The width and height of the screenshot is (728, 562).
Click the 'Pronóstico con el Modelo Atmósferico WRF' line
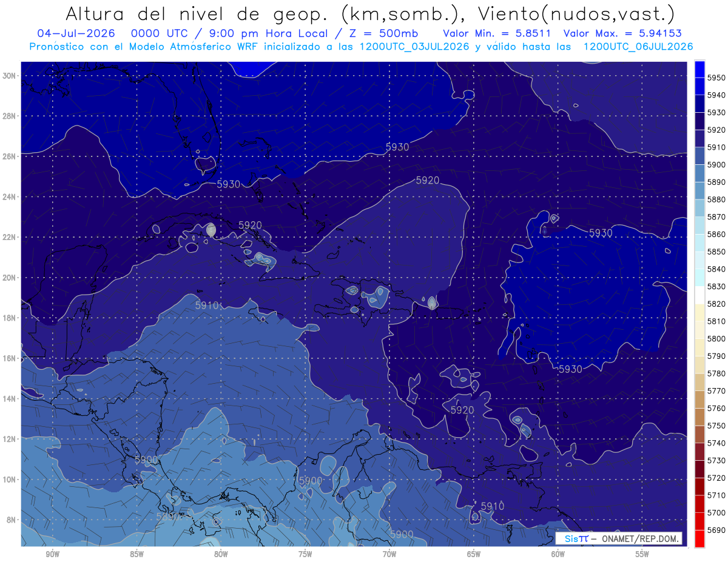point(144,47)
